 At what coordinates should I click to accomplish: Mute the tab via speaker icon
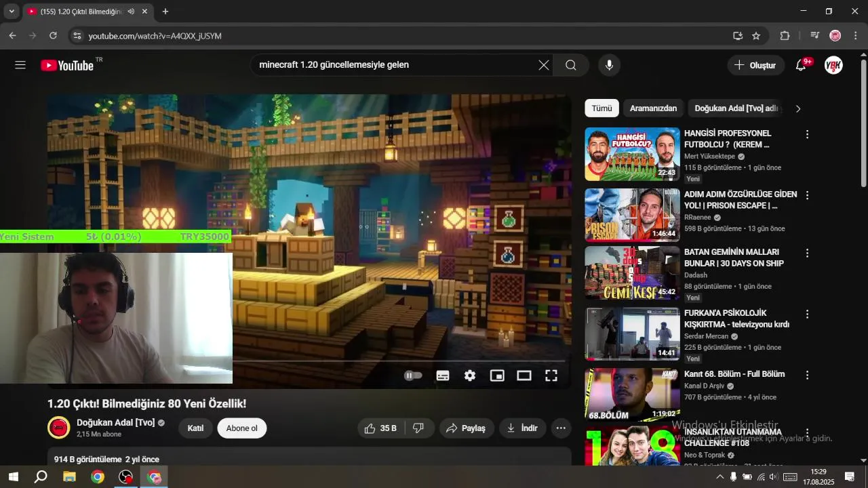pyautogui.click(x=131, y=12)
